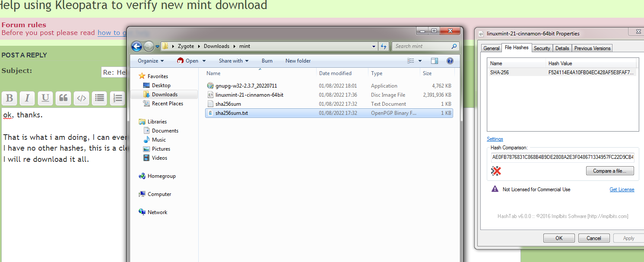Open Downloads in the navigation pane
Image resolution: width=644 pixels, height=262 pixels.
(165, 95)
